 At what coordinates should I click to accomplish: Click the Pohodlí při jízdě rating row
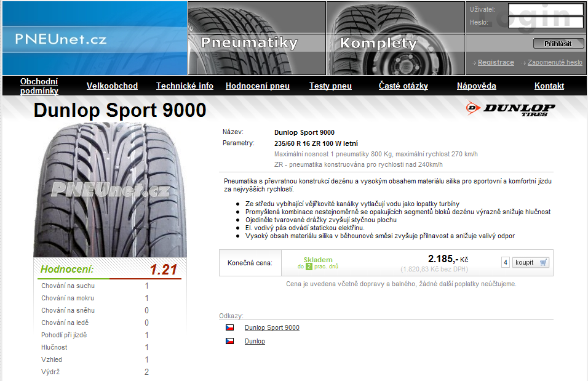(95, 335)
